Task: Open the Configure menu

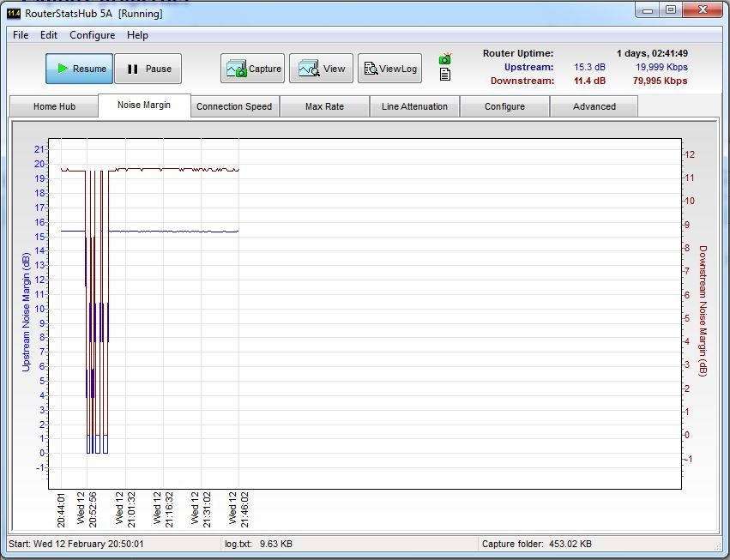Action: pos(92,35)
